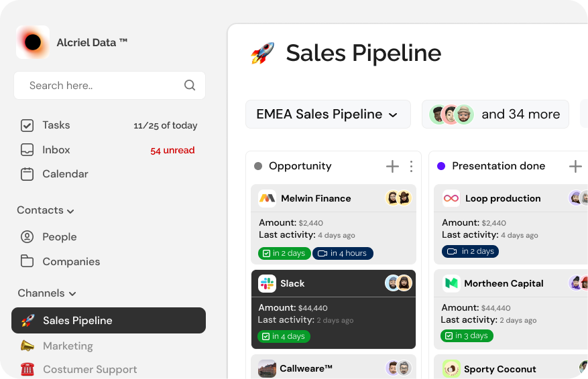Image resolution: width=588 pixels, height=379 pixels.
Task: Click the People contact icon
Action: tap(27, 236)
